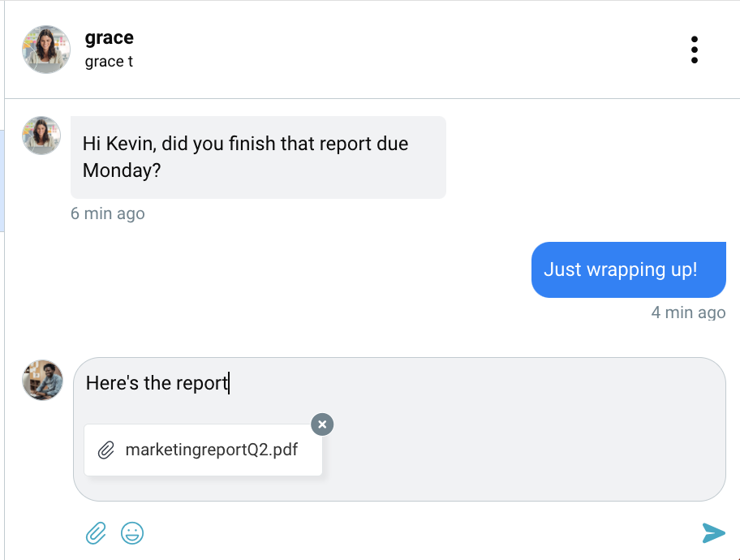Open the emoji picker smiley icon
Image resolution: width=740 pixels, height=560 pixels.
(x=132, y=533)
